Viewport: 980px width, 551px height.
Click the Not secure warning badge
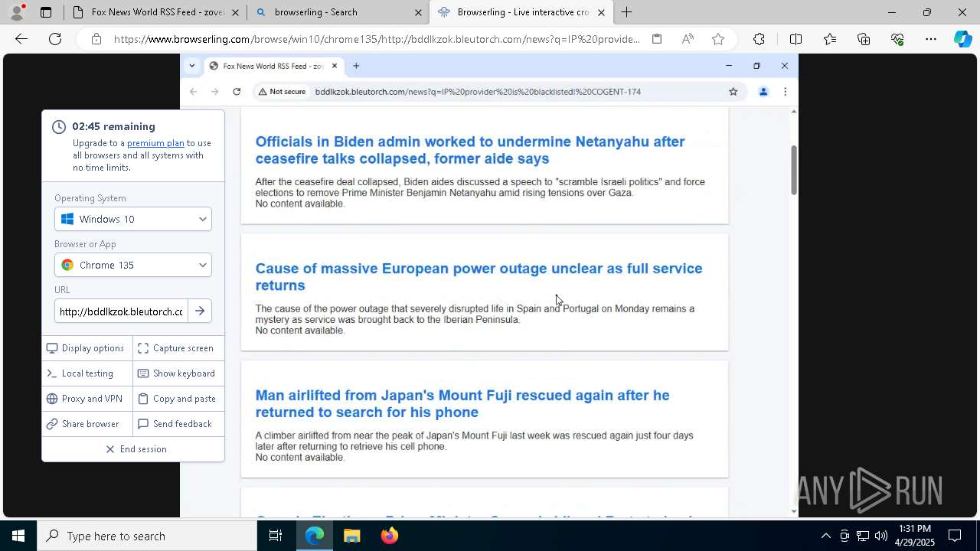coord(282,92)
